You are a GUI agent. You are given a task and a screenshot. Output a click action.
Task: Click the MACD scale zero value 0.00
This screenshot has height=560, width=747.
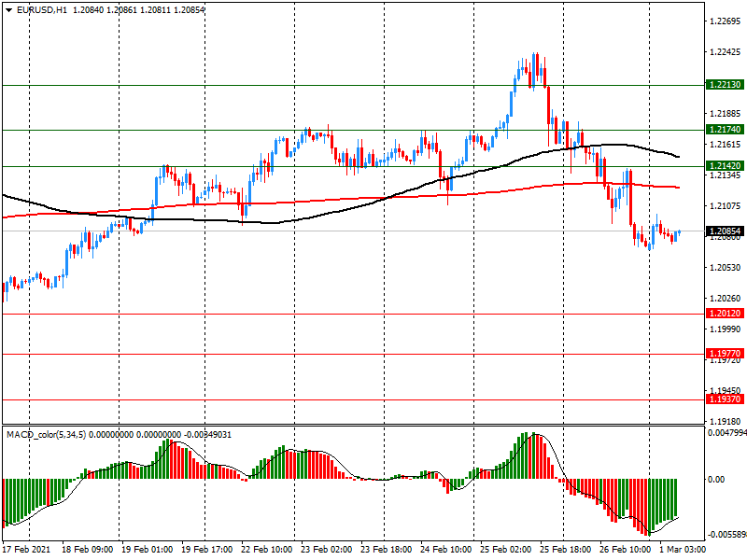point(716,479)
